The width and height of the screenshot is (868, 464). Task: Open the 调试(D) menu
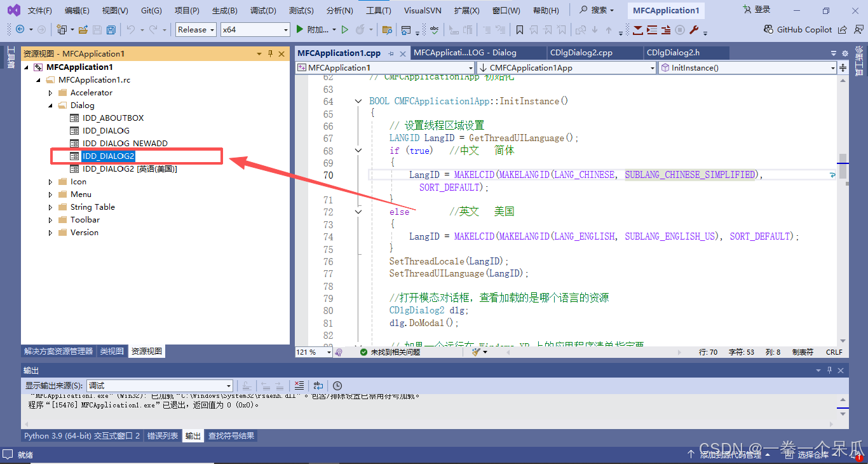point(263,11)
